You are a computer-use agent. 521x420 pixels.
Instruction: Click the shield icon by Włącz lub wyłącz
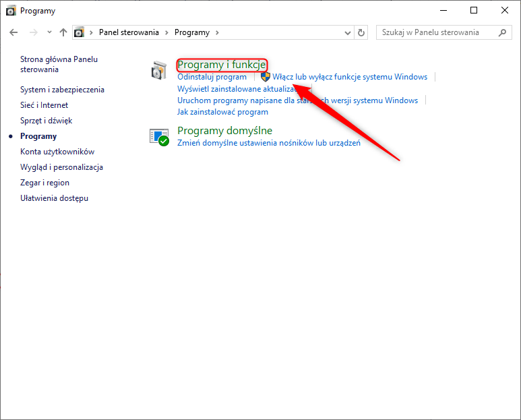(x=266, y=77)
